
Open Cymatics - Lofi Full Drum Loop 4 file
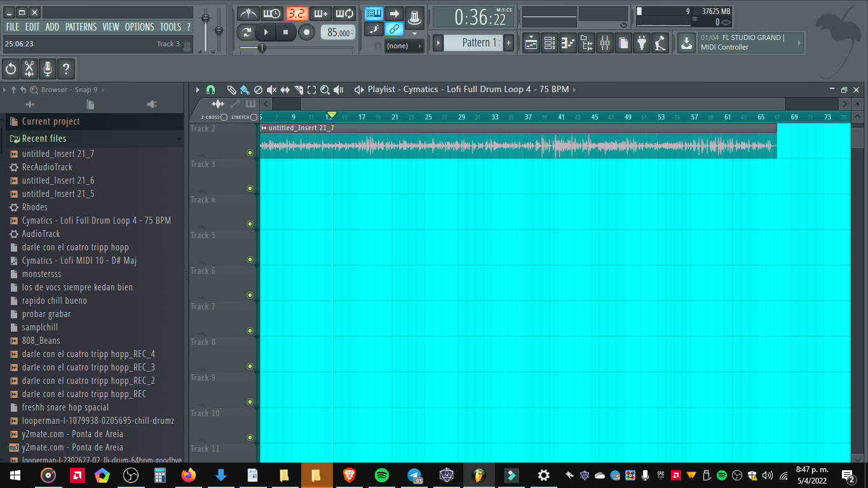[x=97, y=220]
